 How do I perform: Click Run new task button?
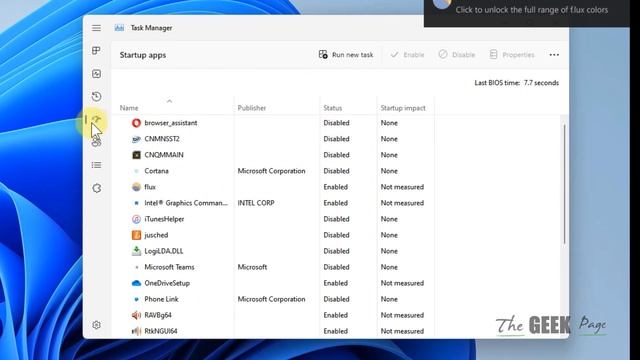[346, 55]
